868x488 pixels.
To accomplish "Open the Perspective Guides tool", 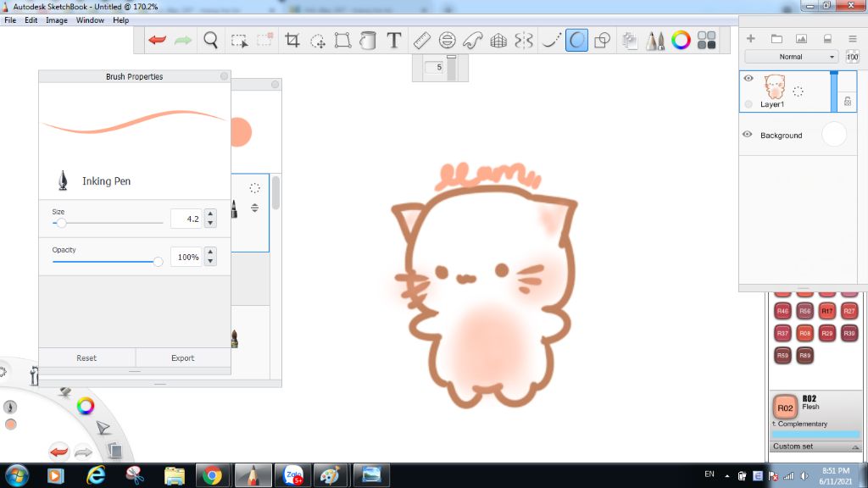I will (498, 40).
